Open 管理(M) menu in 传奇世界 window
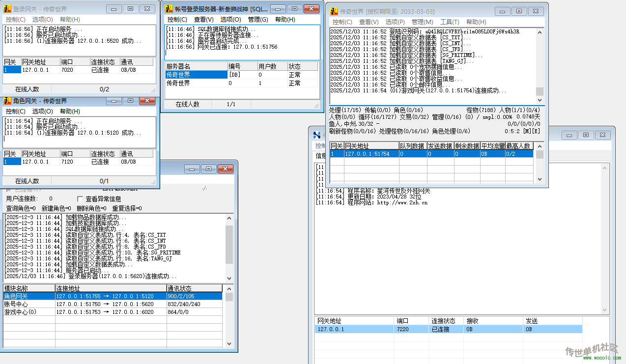626x364 pixels. pyautogui.click(x=422, y=22)
